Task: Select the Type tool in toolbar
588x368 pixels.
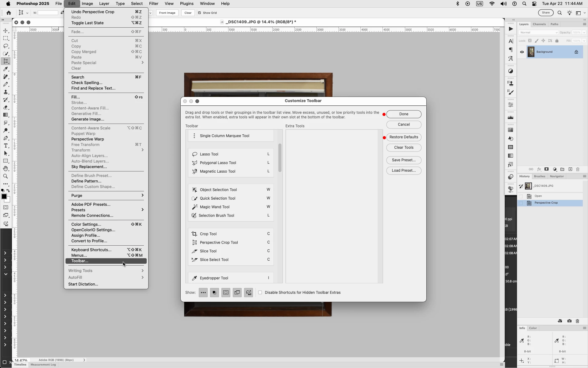Action: click(x=6, y=146)
